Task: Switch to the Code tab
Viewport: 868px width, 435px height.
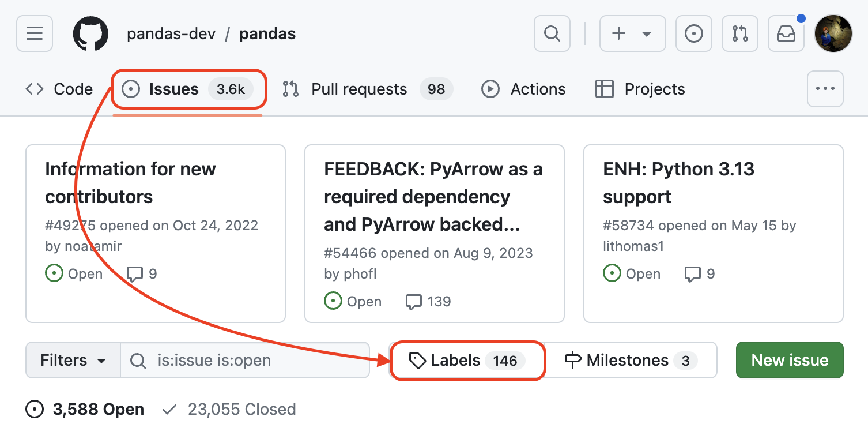Action: (x=59, y=89)
